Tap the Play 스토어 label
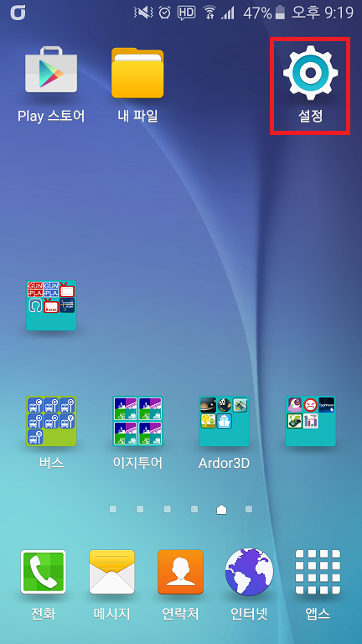 pyautogui.click(x=51, y=117)
